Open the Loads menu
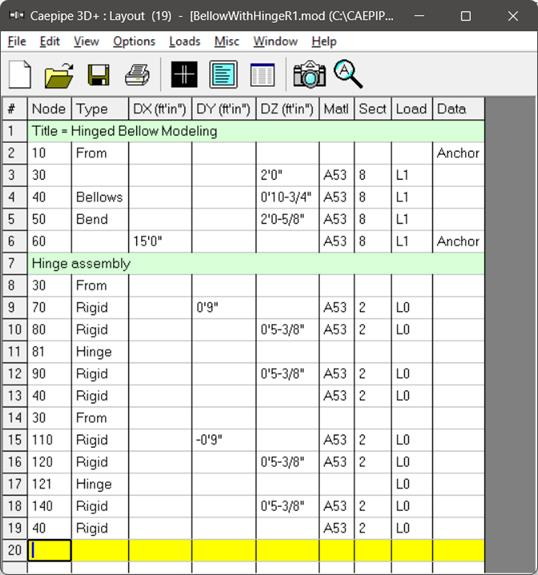 [x=184, y=41]
